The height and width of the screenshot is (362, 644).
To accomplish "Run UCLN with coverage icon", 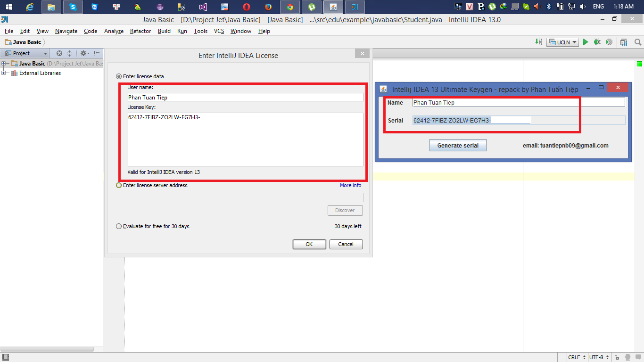I will (608, 42).
